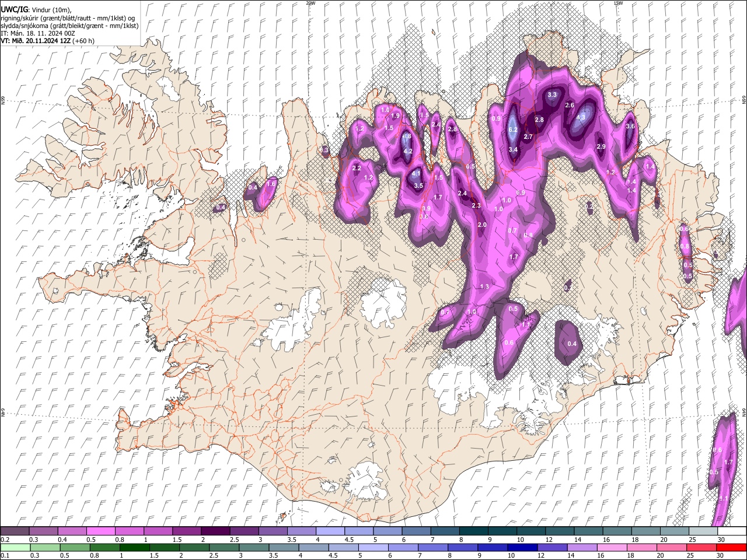The width and height of the screenshot is (747, 560).
Task: Click the slydda/snjókoma description line
Action: 69,26
